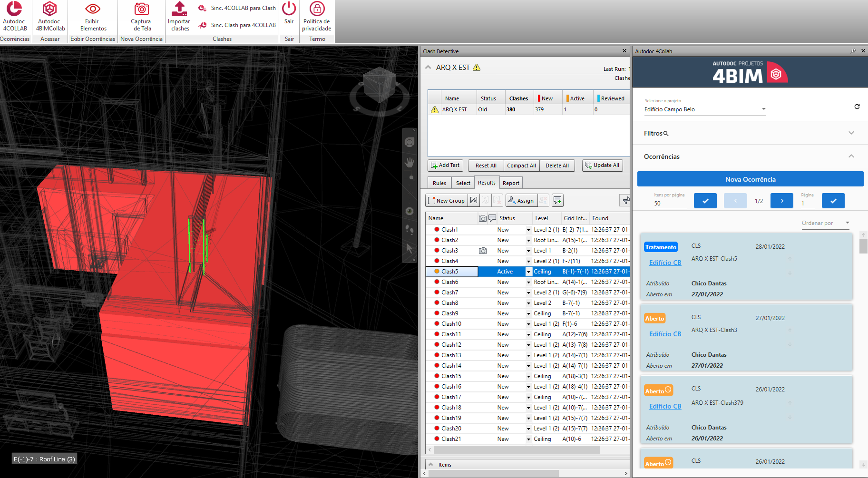This screenshot has width=868, height=478.
Task: Switch to the Results tab
Action: pyautogui.click(x=487, y=183)
